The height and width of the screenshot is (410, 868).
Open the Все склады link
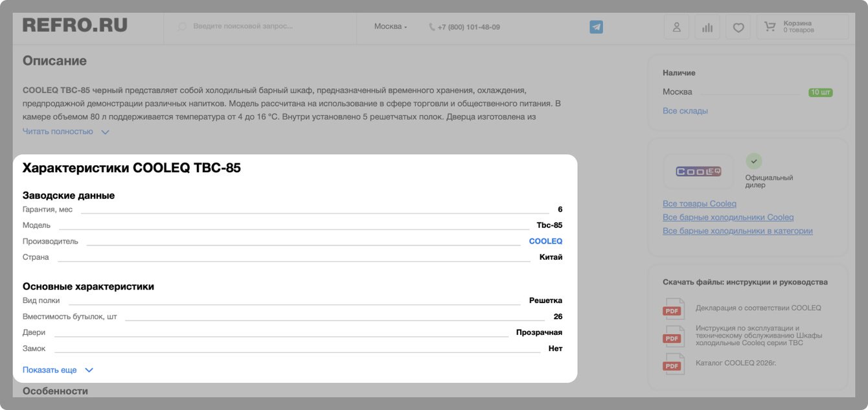tap(685, 111)
